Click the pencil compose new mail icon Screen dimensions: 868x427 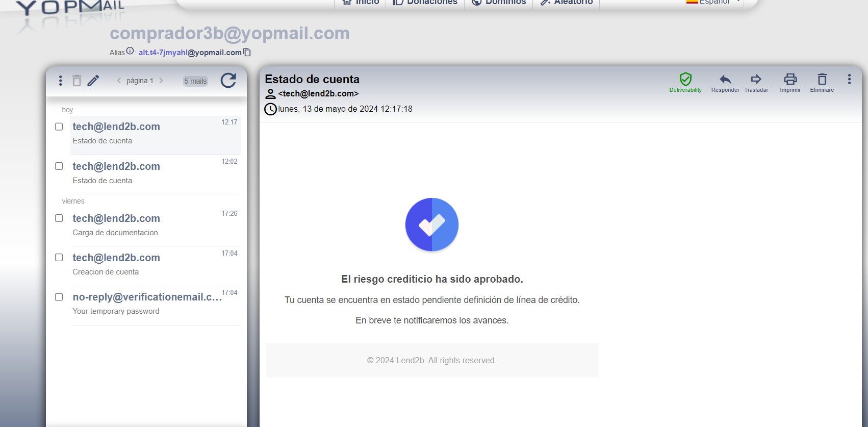point(93,81)
